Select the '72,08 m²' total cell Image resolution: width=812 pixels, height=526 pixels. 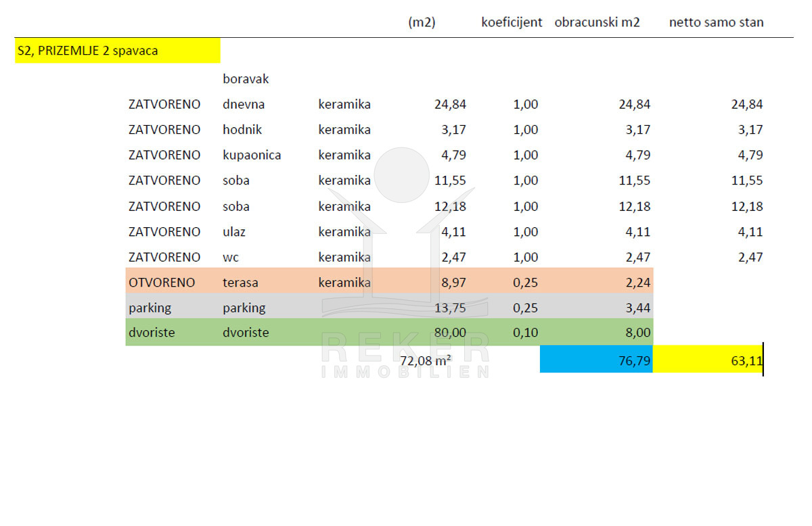point(426,360)
